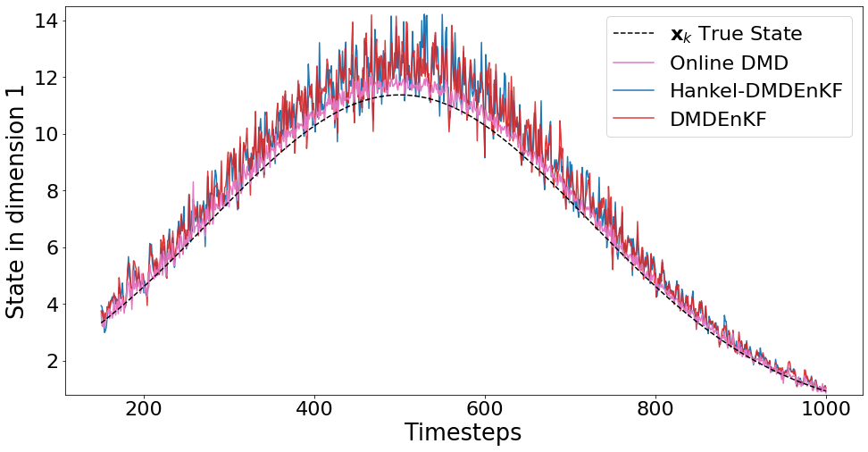Click the 'Timesteps' x-axis label

point(463,432)
